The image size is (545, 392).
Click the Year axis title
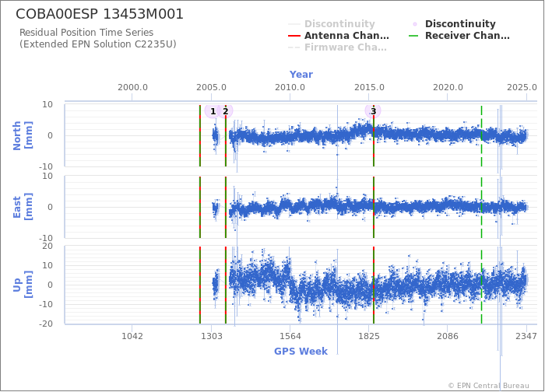coord(301,75)
